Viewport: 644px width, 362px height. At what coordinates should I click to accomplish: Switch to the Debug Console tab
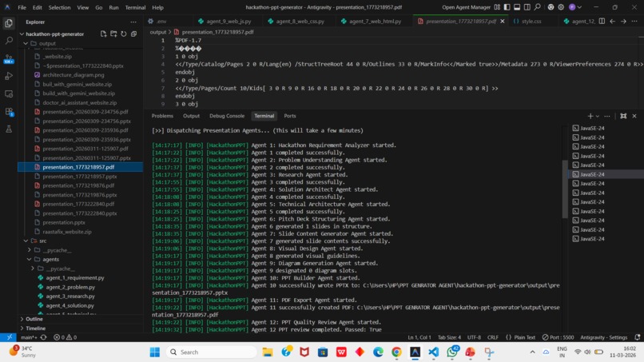227,116
